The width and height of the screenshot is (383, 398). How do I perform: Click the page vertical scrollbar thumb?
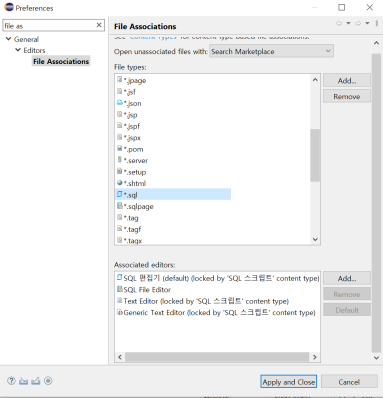click(376, 203)
